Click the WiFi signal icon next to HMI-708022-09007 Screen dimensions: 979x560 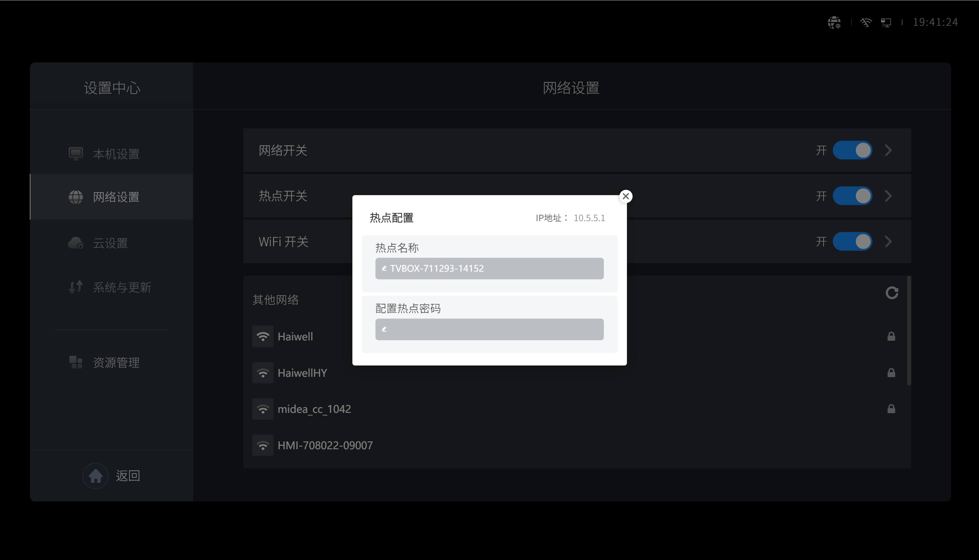[x=263, y=445]
